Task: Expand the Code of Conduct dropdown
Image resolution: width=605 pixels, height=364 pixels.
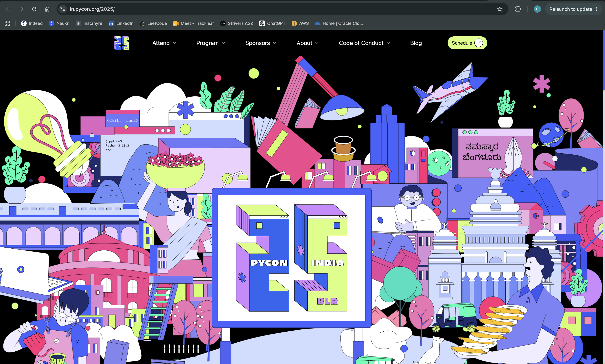Action: coord(364,43)
